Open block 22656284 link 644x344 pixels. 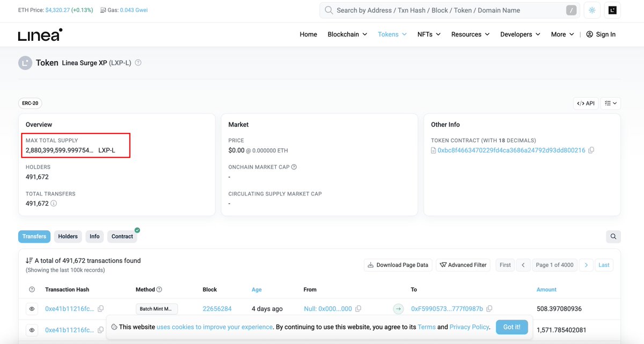(x=217, y=309)
